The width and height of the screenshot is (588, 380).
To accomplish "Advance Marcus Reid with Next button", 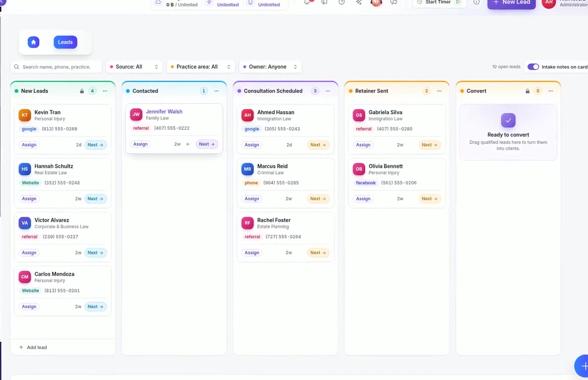I will click(x=318, y=199).
